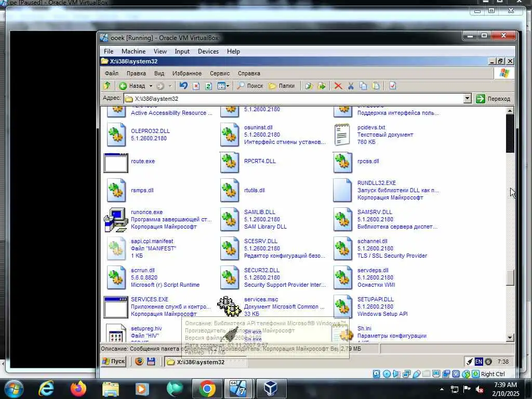Click the green Назад back button
532x399 pixels.
pos(132,86)
